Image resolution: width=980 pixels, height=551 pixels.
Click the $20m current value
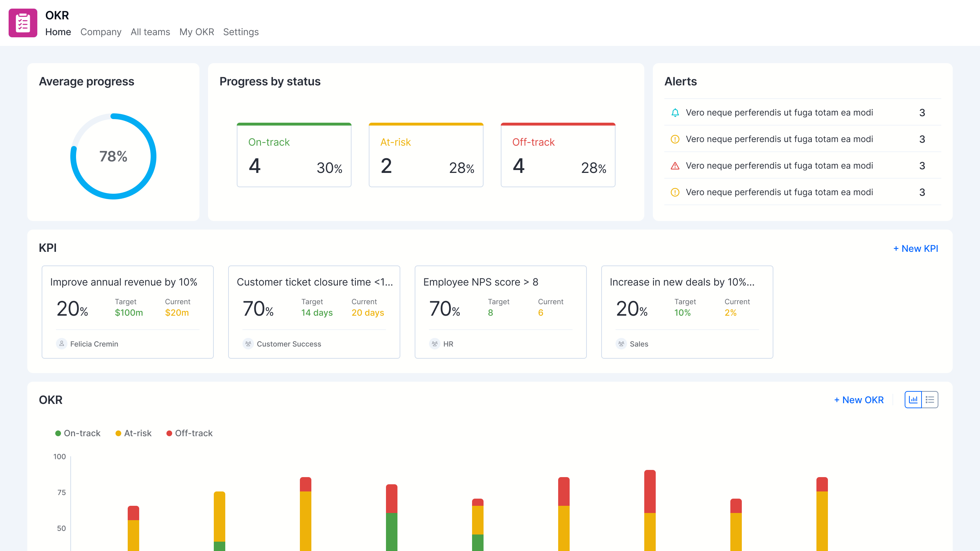177,312
